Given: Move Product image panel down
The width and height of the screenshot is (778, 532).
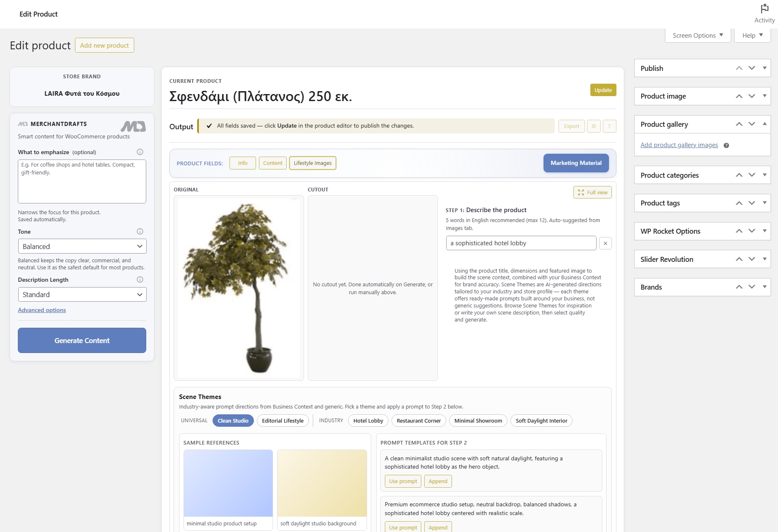Looking at the screenshot, I should [752, 96].
